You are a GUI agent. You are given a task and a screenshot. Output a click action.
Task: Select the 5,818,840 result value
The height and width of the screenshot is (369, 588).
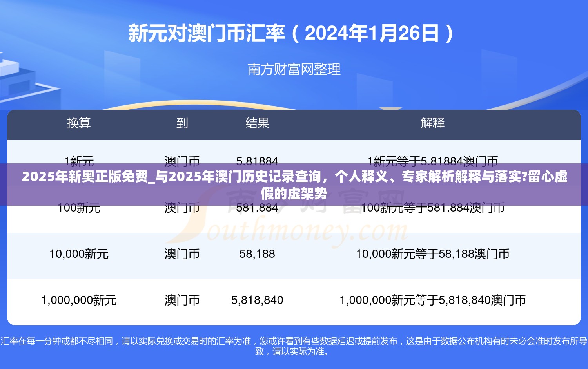(257, 300)
